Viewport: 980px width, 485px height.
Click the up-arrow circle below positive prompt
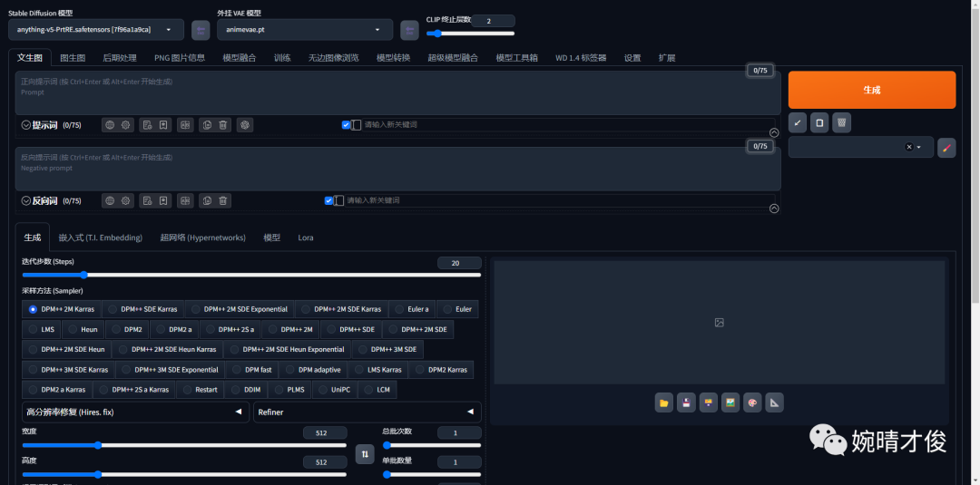(x=774, y=133)
